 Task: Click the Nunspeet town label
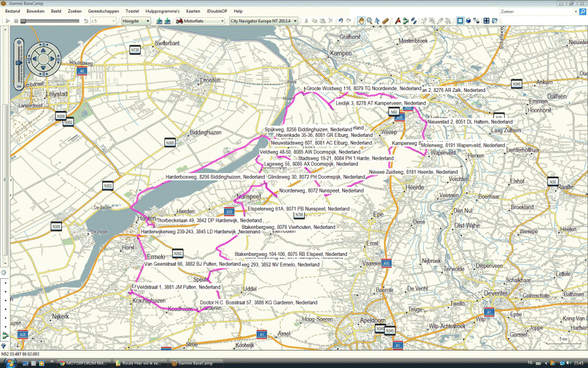pyautogui.click(x=249, y=197)
